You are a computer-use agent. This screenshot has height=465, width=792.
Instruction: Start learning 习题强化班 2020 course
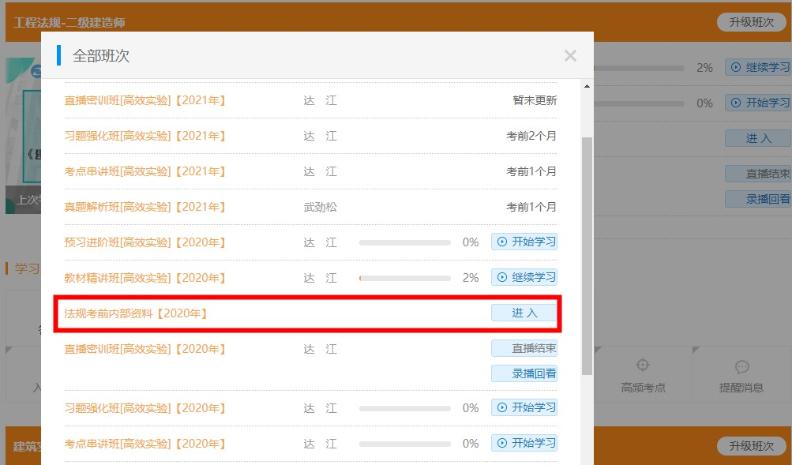point(524,408)
